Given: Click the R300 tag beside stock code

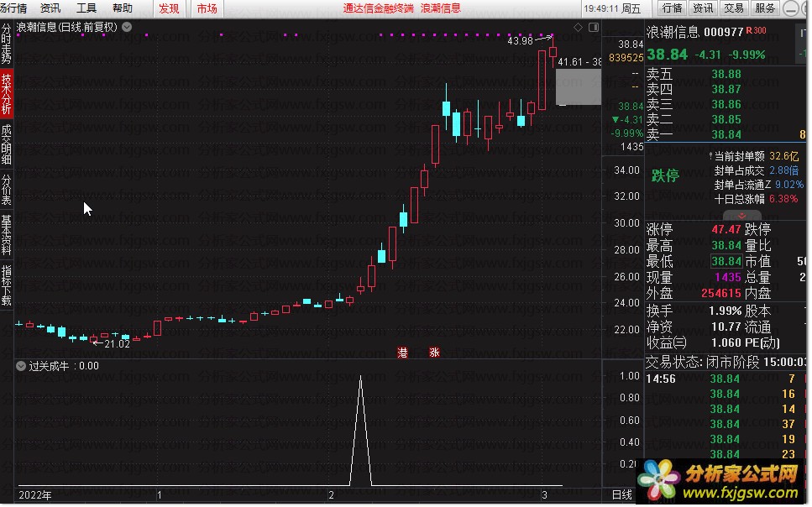Looking at the screenshot, I should point(756,30).
